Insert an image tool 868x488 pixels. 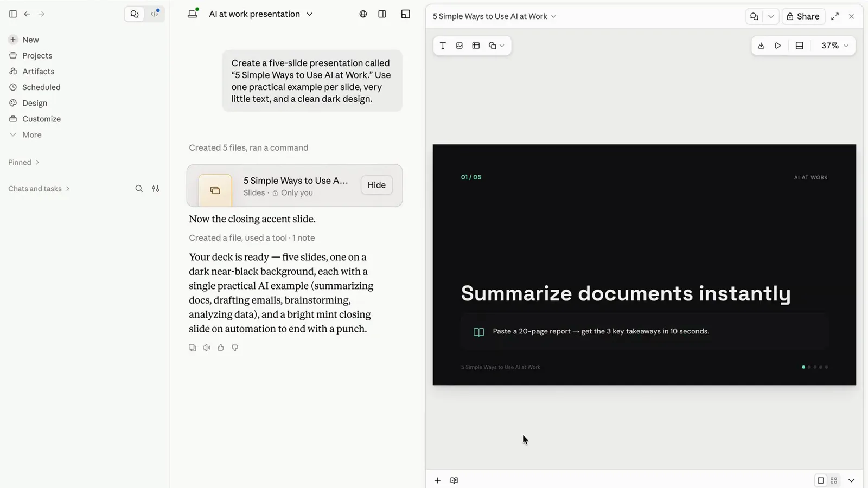point(459,46)
